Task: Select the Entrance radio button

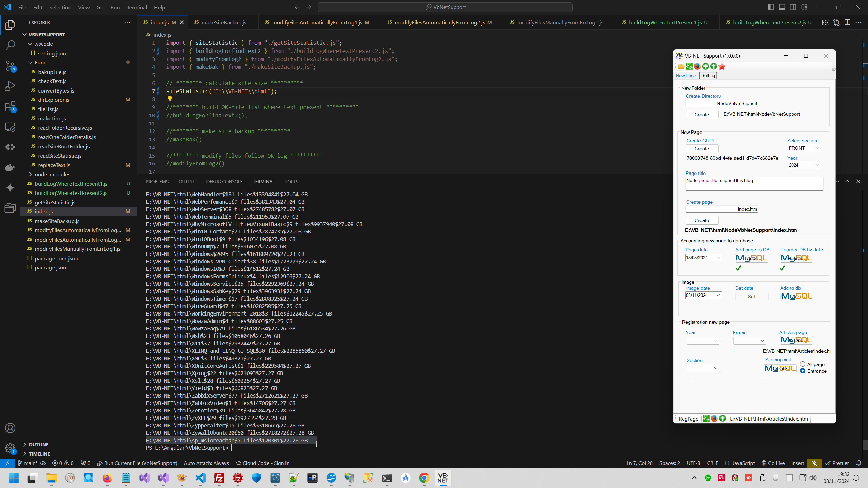Action: click(803, 371)
